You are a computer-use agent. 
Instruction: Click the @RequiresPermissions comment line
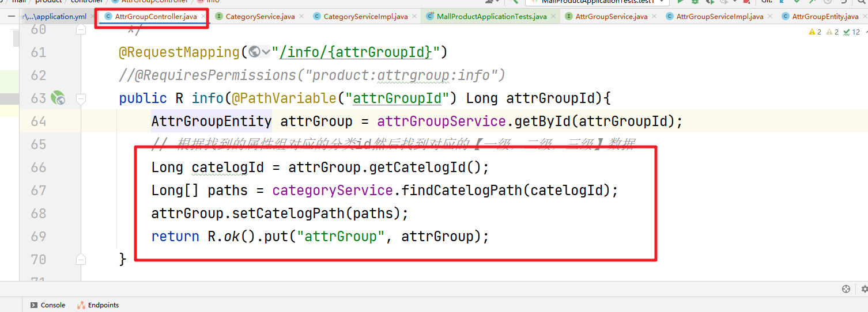click(x=312, y=75)
